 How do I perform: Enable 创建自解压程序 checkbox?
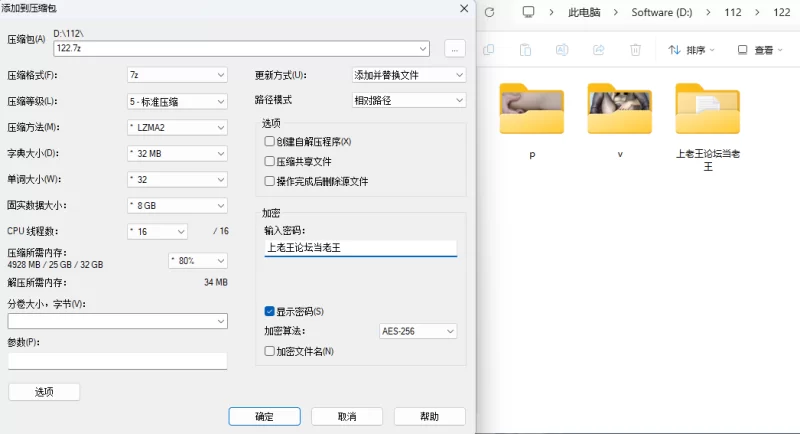269,141
